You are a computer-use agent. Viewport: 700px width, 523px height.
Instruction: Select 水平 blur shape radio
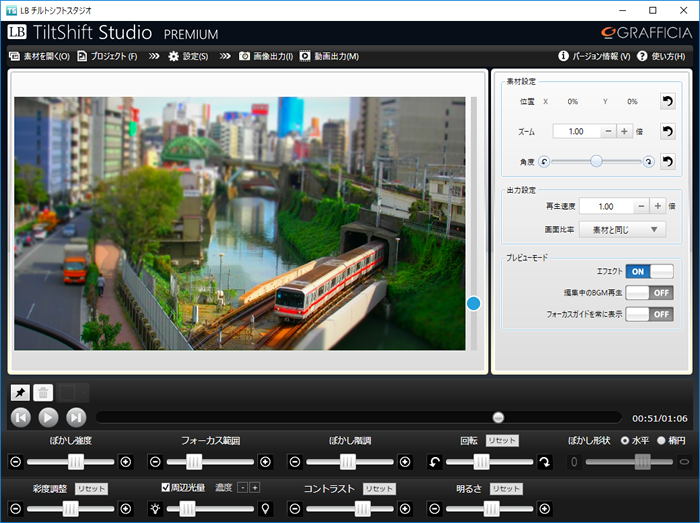[625, 441]
